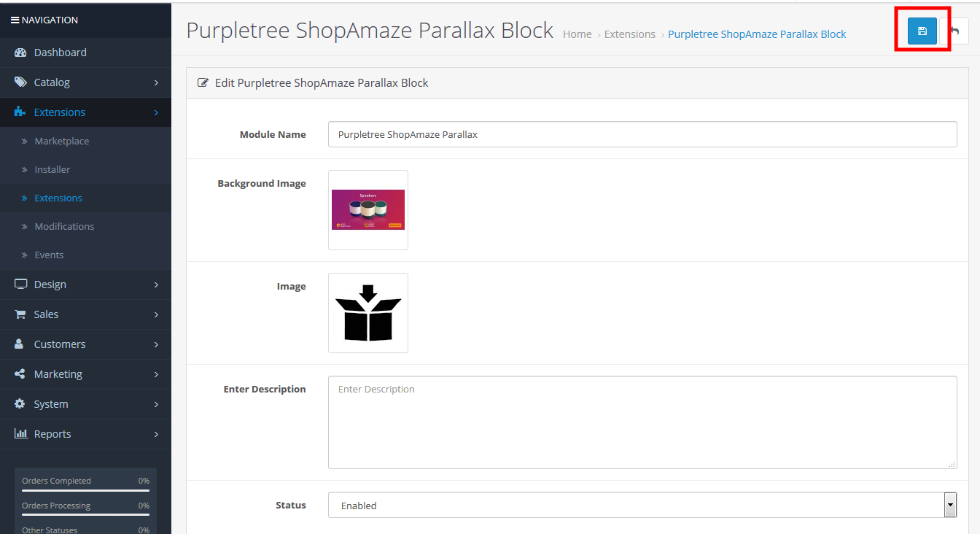Screen dimensions: 980x534
Task: Select Marketplace under Extensions
Action: click(x=85, y=141)
